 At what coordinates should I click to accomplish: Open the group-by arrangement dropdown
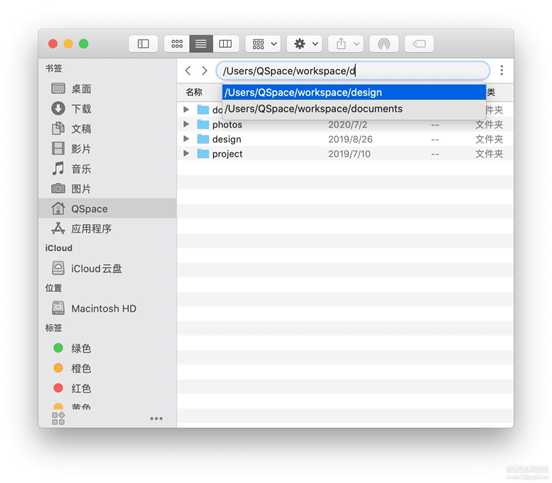click(263, 44)
